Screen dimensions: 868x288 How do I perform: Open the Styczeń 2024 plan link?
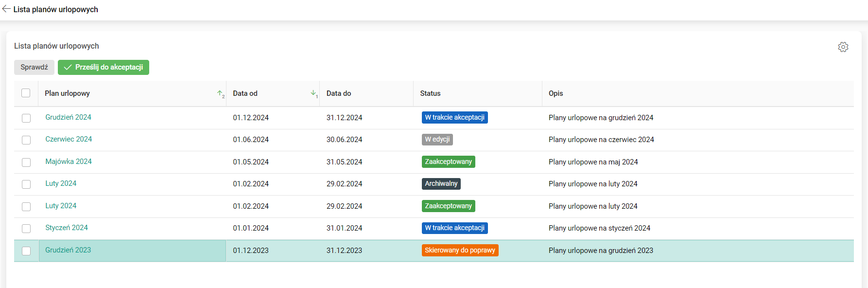tap(67, 228)
